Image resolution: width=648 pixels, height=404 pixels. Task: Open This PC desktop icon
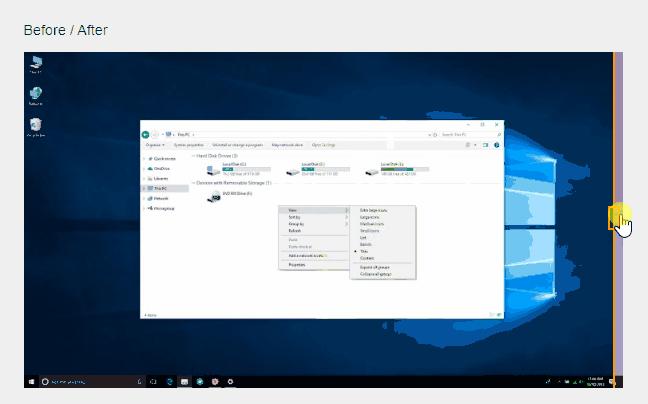tap(36, 64)
